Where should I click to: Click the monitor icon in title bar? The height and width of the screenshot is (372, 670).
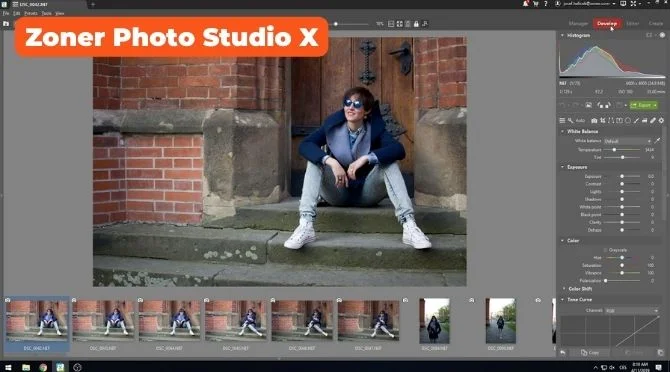(x=623, y=4)
